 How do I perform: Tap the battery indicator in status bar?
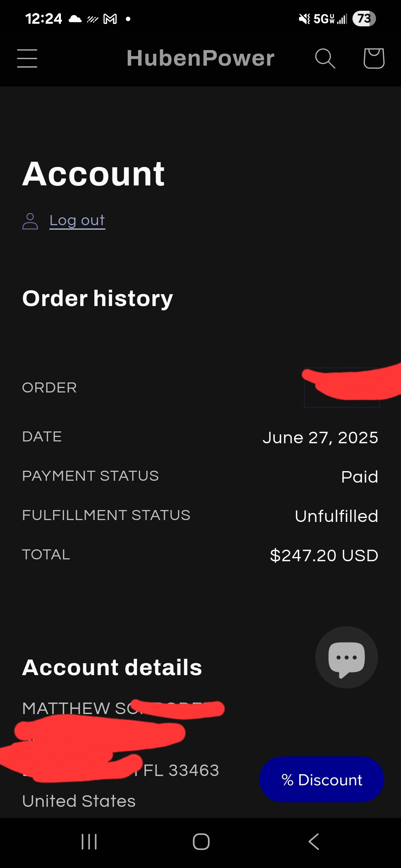pos(364,19)
